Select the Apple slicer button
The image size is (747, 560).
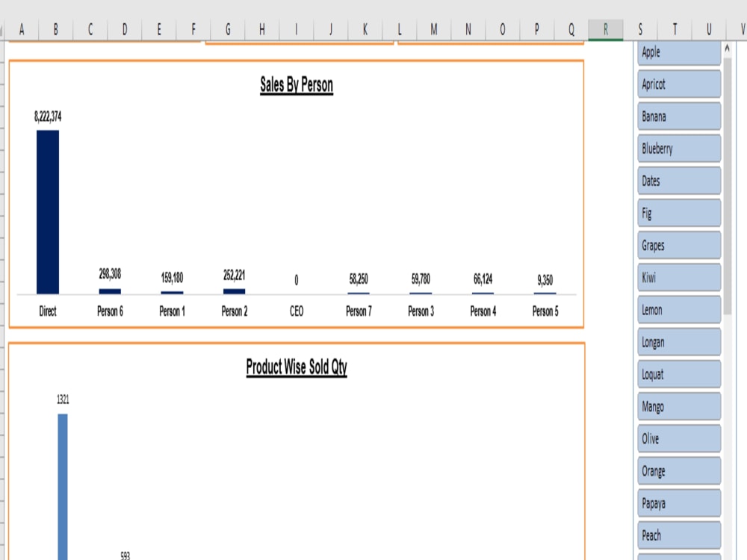click(679, 52)
